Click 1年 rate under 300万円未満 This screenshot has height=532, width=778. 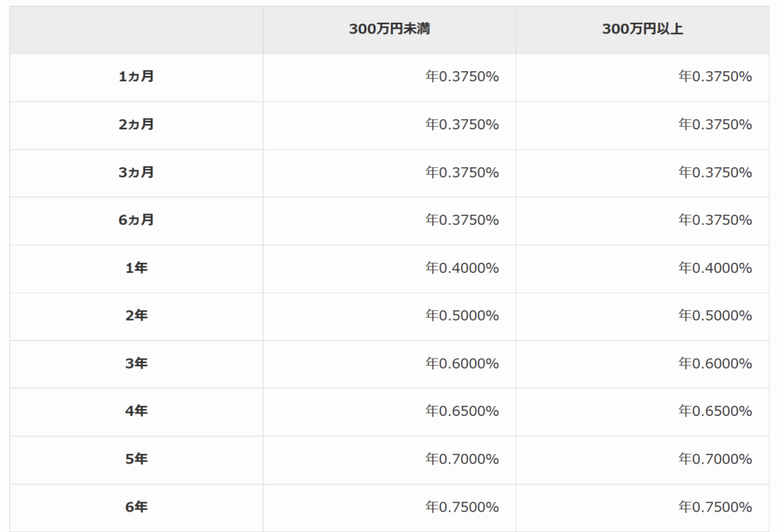coord(462,268)
